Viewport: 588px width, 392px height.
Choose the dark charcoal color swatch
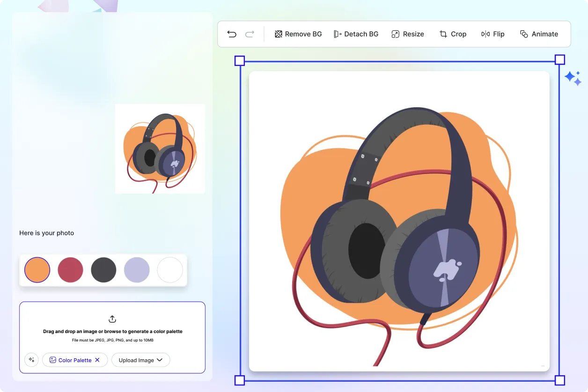click(x=103, y=270)
